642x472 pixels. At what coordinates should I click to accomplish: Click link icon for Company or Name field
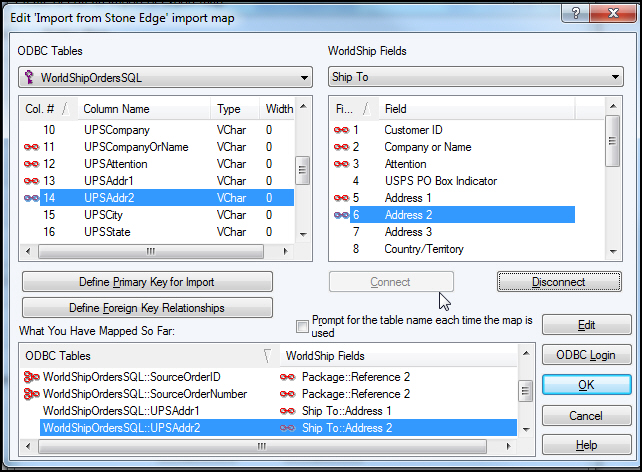click(341, 147)
